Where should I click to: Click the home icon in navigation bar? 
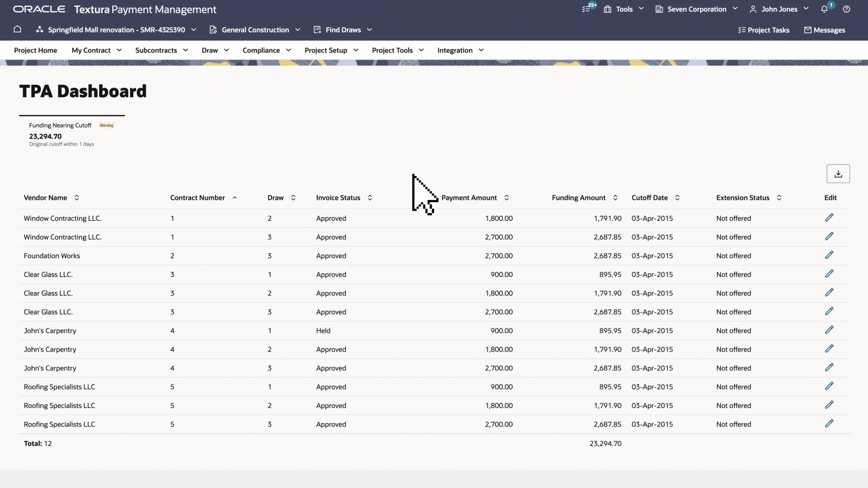pos(17,29)
